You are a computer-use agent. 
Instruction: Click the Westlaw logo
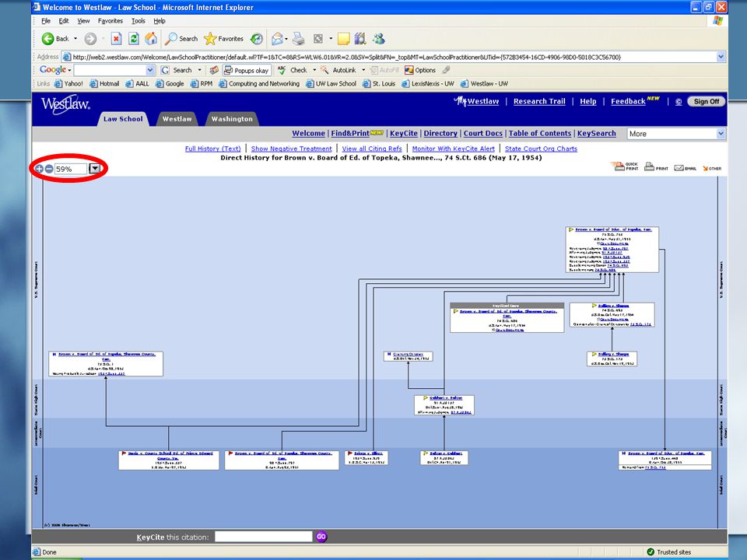pos(65,103)
